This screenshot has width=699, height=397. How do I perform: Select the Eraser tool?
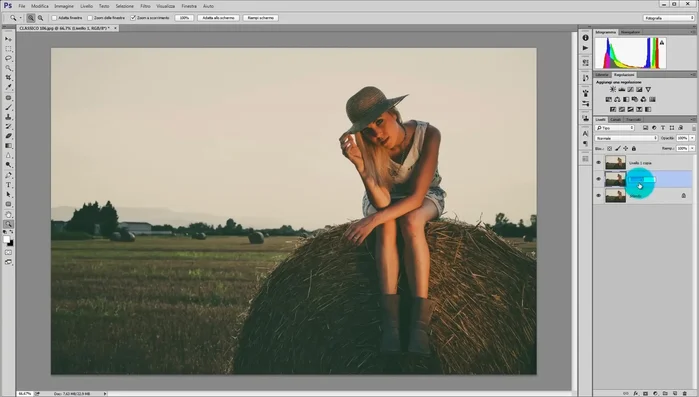pyautogui.click(x=8, y=136)
